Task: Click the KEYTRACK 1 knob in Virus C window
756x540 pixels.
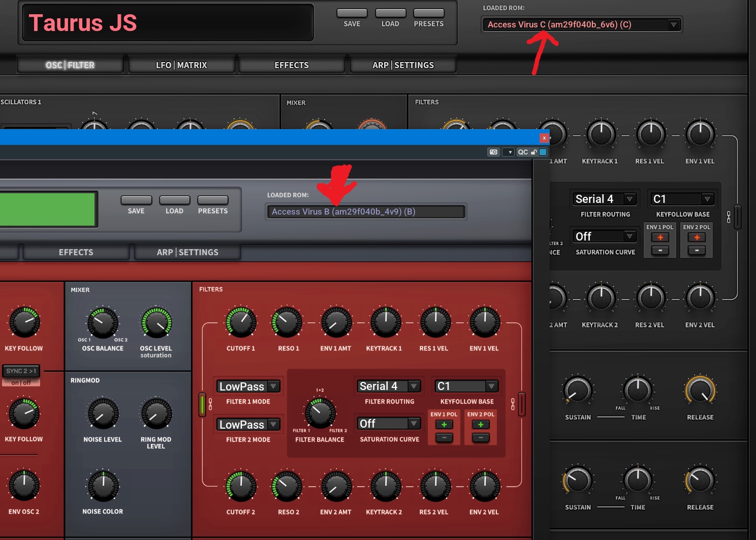Action: [601, 135]
